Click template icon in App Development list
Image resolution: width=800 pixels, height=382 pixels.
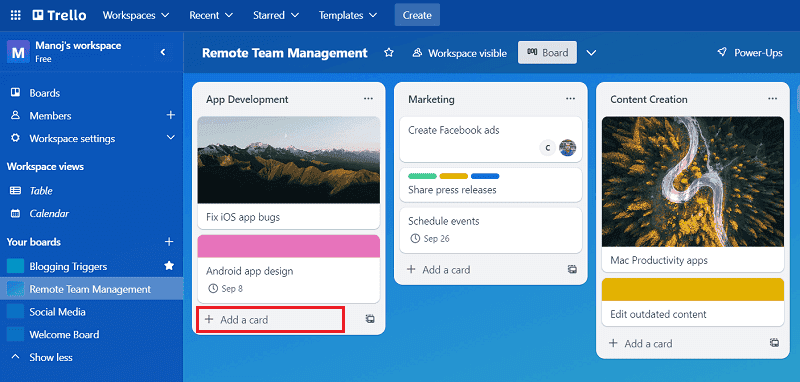[x=370, y=319]
